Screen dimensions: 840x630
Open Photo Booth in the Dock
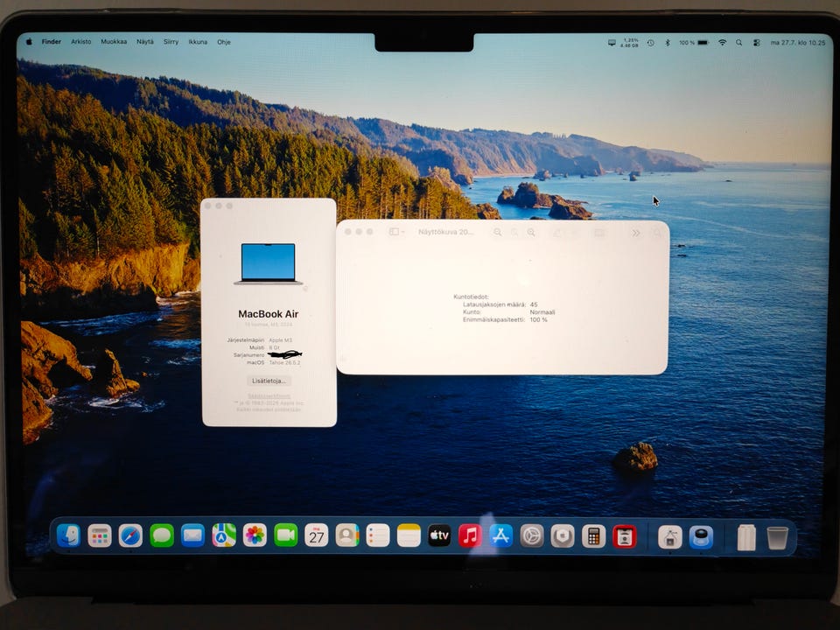point(625,536)
